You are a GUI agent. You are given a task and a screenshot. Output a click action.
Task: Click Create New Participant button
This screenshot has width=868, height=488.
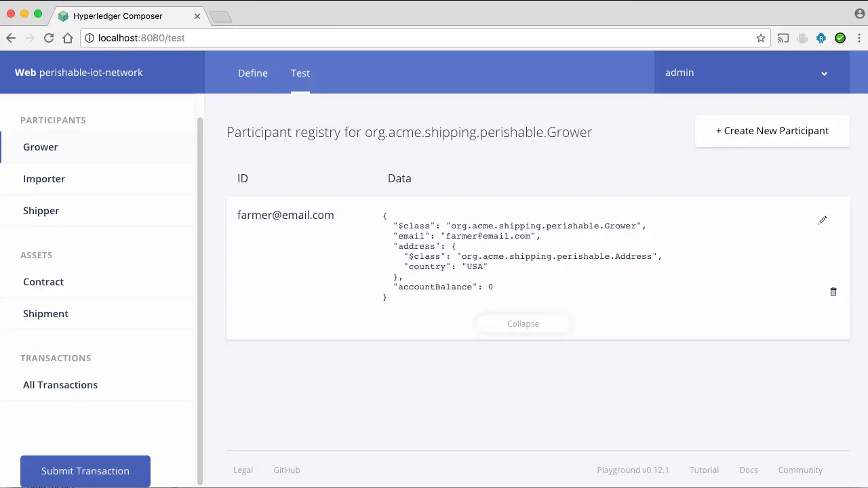[x=772, y=131]
